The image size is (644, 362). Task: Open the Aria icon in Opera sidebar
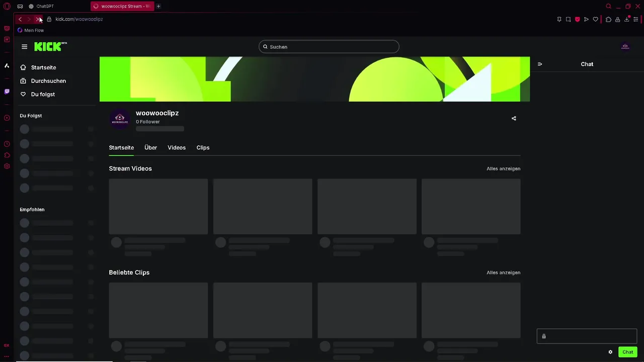pos(7,66)
